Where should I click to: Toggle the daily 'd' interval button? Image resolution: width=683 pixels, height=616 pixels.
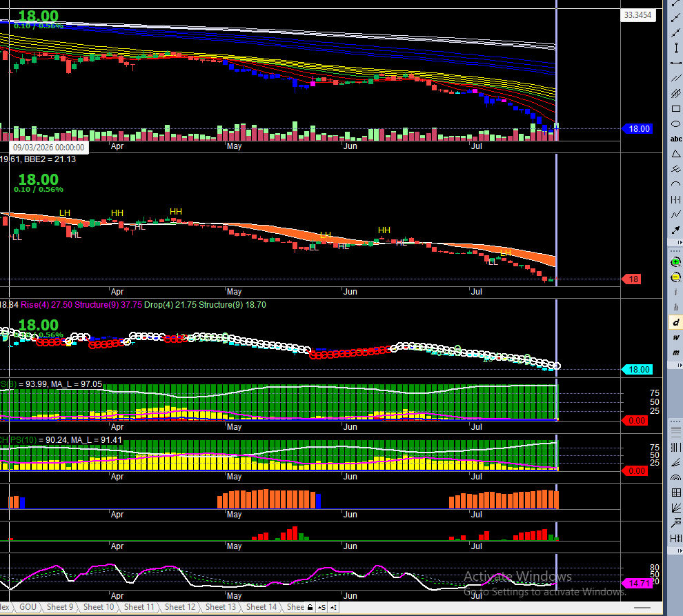point(675,322)
